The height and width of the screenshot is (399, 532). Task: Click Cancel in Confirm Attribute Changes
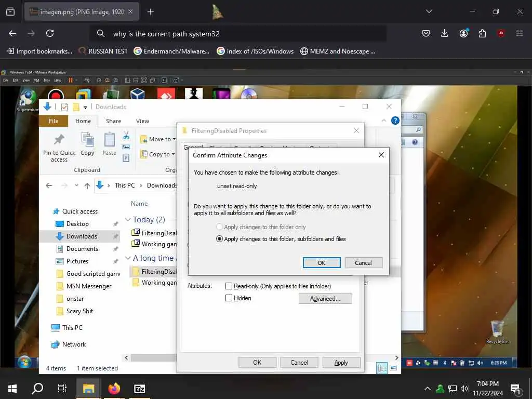pyautogui.click(x=363, y=262)
